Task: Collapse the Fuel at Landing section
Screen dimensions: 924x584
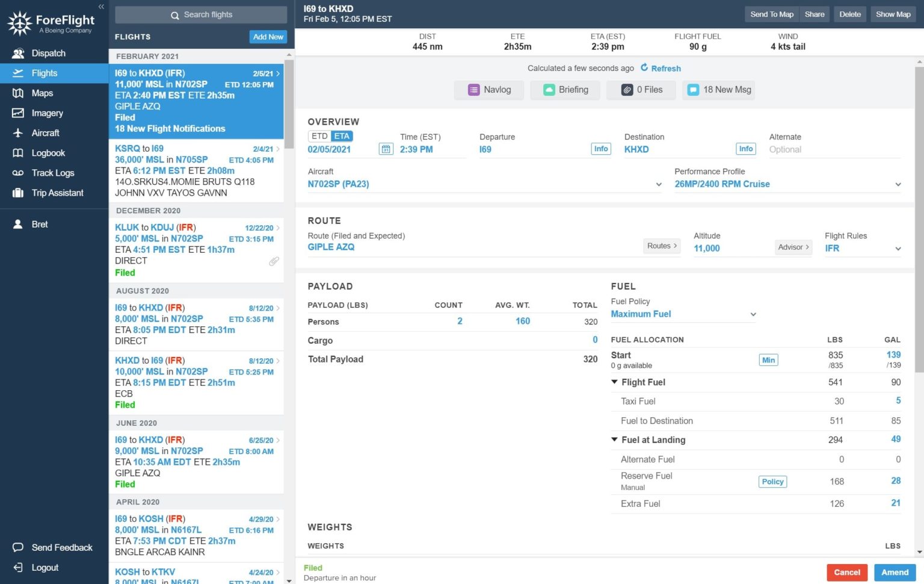Action: 614,440
